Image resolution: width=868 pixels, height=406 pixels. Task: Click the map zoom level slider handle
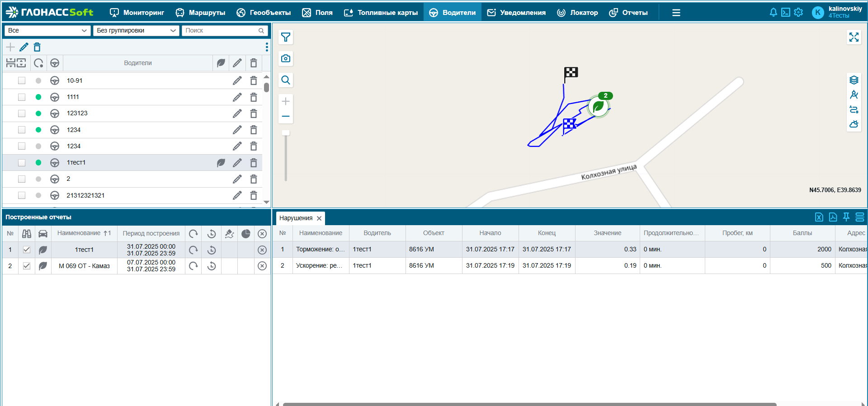click(286, 133)
